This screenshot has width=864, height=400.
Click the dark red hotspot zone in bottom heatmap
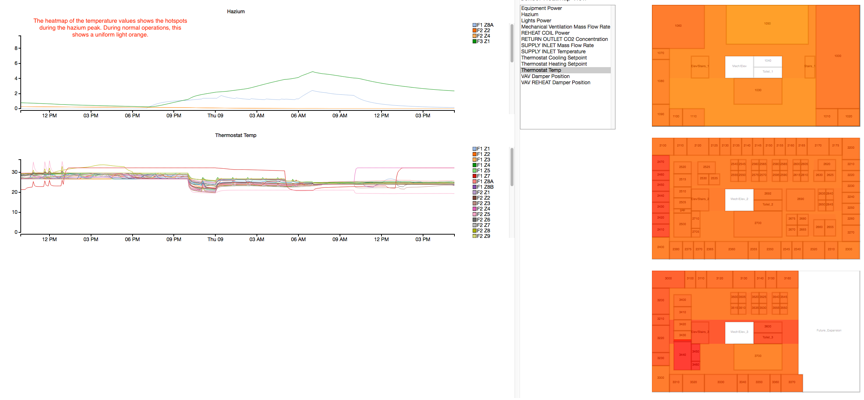click(684, 356)
